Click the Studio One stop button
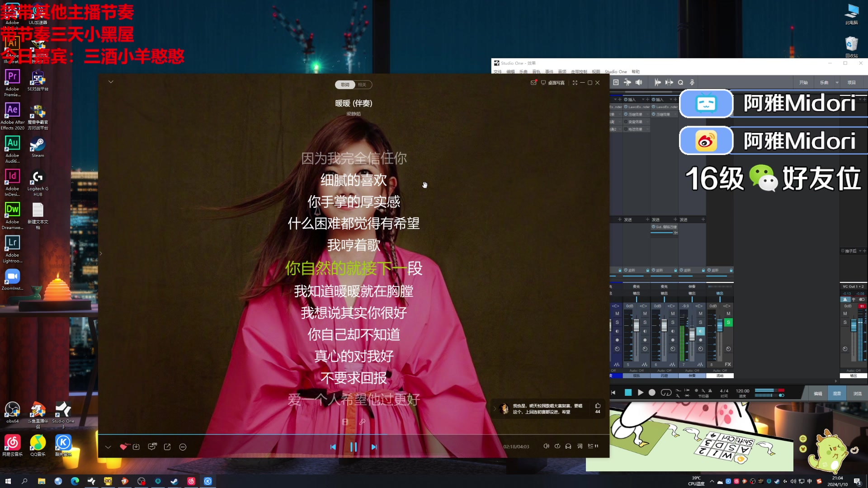Image resolution: width=868 pixels, height=488 pixels. click(x=628, y=392)
